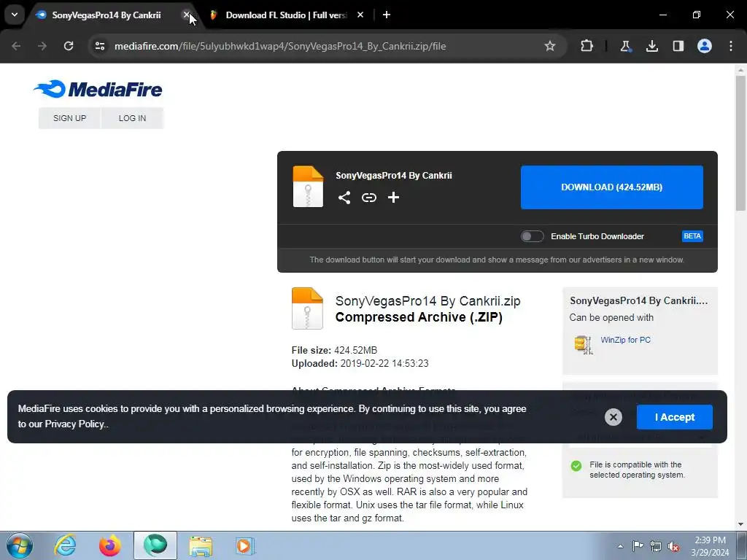747x560 pixels.
Task: Click the MediaFire logo
Action: point(98,89)
